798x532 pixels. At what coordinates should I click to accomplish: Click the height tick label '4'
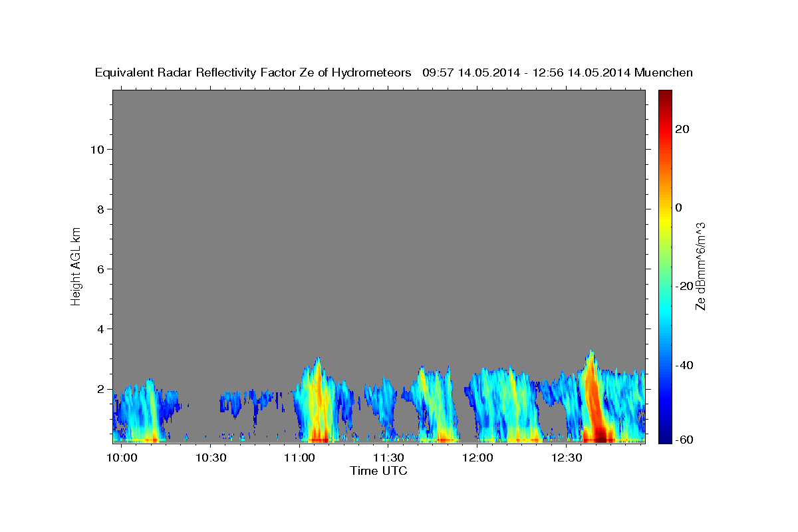100,329
